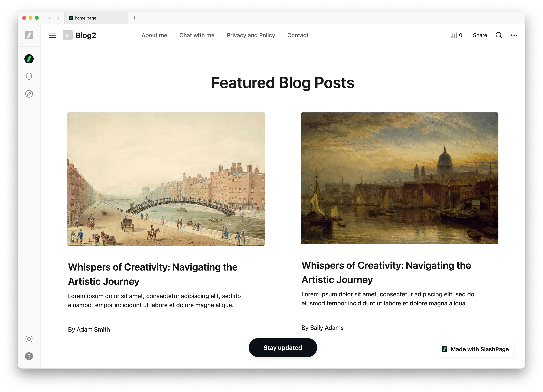This screenshot has width=543, height=392.
Task: Open the notifications bell
Action: coord(29,76)
